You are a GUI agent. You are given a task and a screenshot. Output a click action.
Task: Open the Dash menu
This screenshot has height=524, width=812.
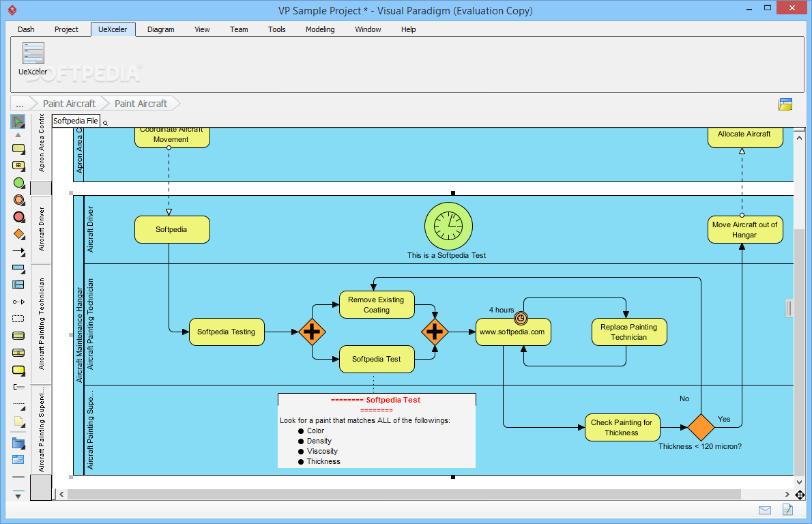[x=26, y=29]
